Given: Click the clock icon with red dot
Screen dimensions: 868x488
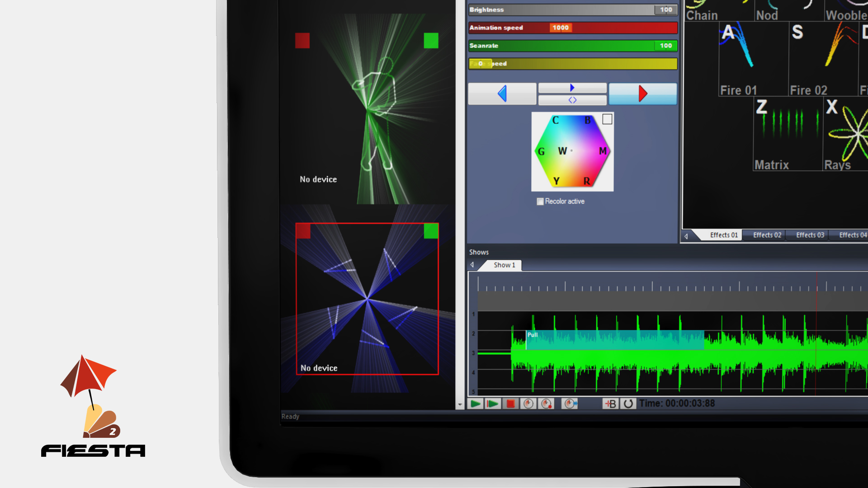Looking at the screenshot, I should point(547,404).
